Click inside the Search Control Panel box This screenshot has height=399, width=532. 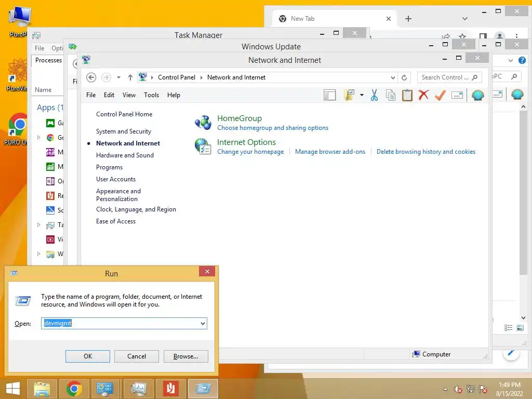(x=449, y=77)
